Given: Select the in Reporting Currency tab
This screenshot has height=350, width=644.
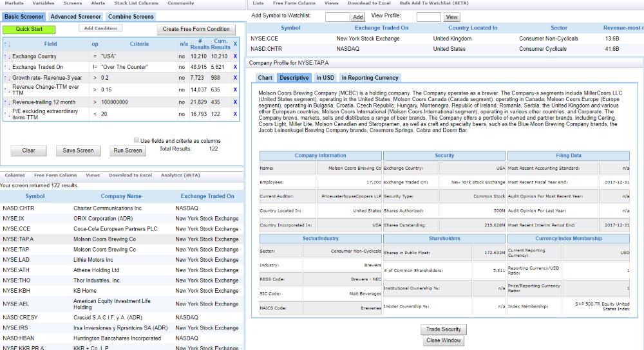Looking at the screenshot, I should point(370,78).
